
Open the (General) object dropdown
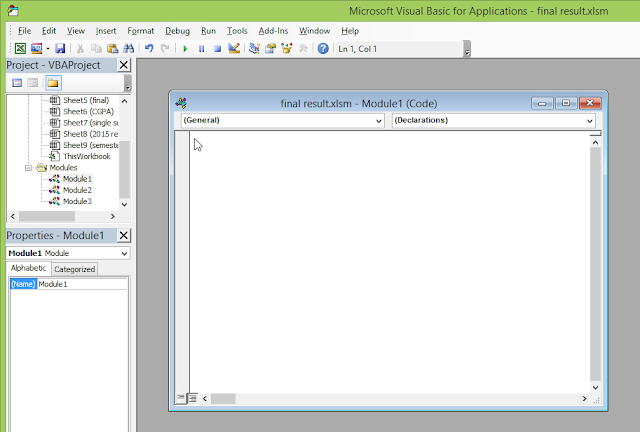coord(378,120)
